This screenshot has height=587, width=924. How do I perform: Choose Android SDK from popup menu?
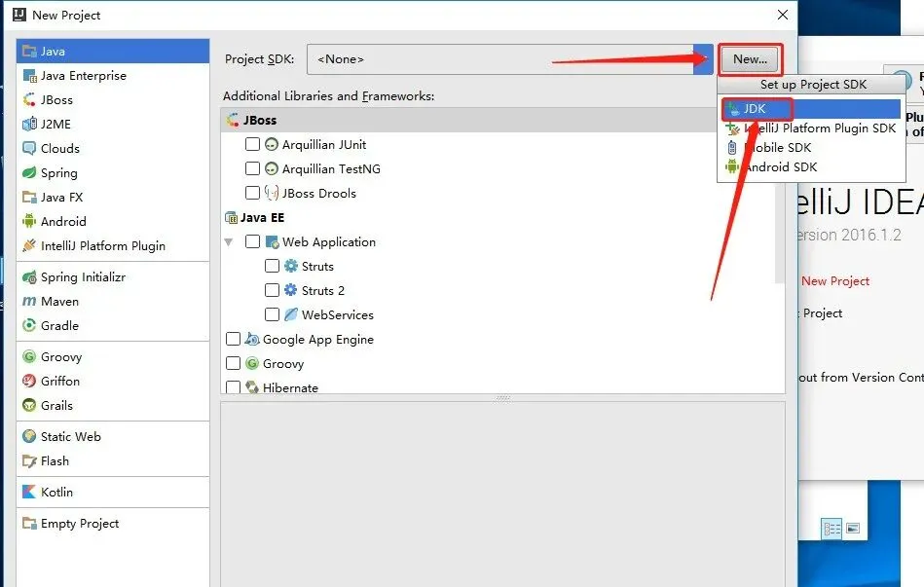[x=811, y=166]
